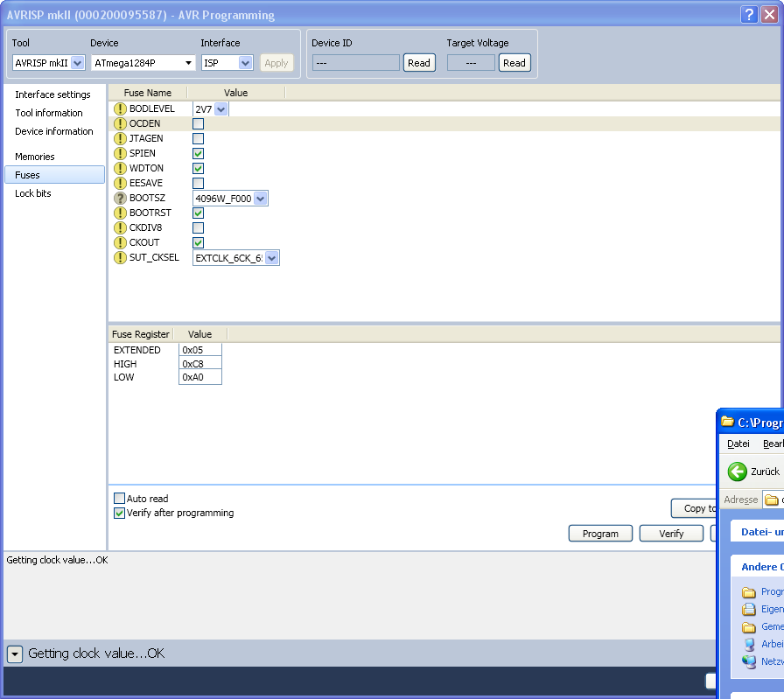
Task: Open Interface settings page
Action: pyautogui.click(x=52, y=94)
